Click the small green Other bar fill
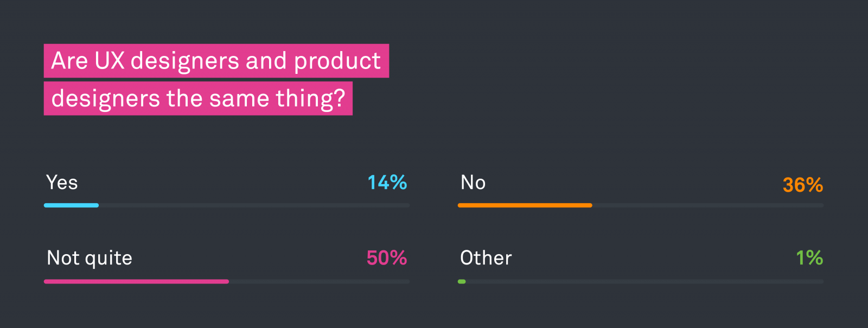 click(462, 281)
